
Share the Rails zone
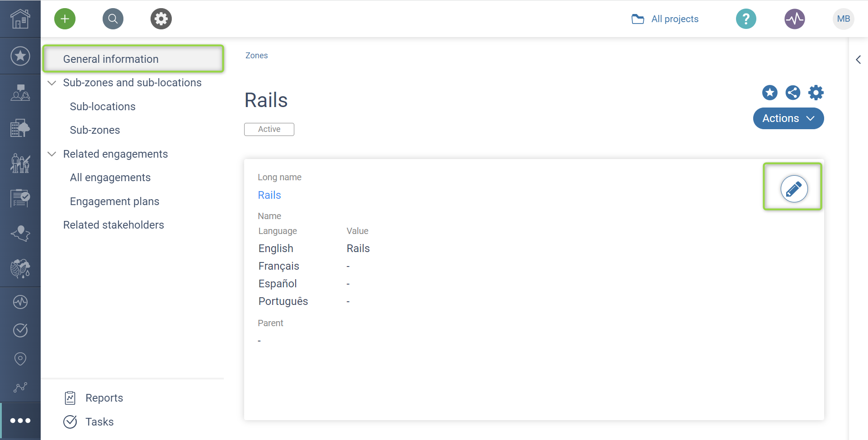pos(793,93)
